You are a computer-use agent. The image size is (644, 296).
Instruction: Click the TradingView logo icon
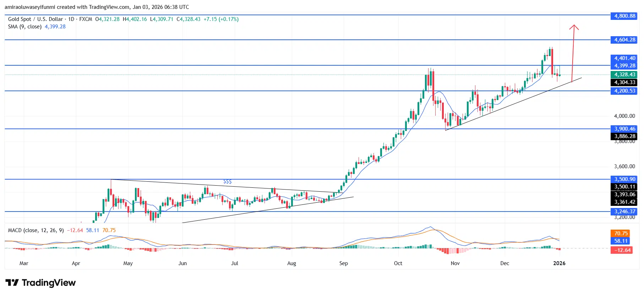click(12, 283)
